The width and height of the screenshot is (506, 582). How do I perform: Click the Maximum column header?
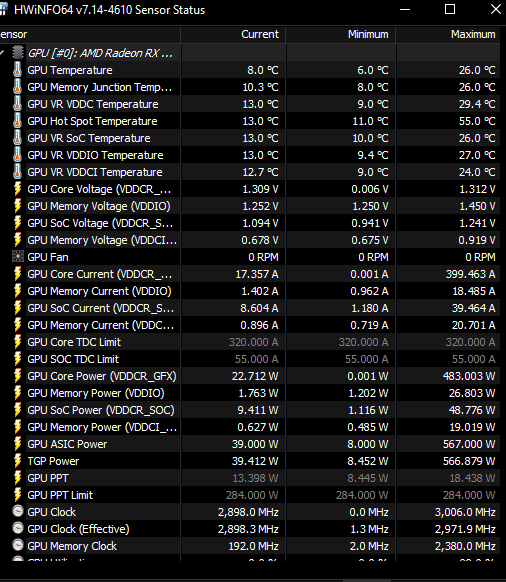point(448,35)
